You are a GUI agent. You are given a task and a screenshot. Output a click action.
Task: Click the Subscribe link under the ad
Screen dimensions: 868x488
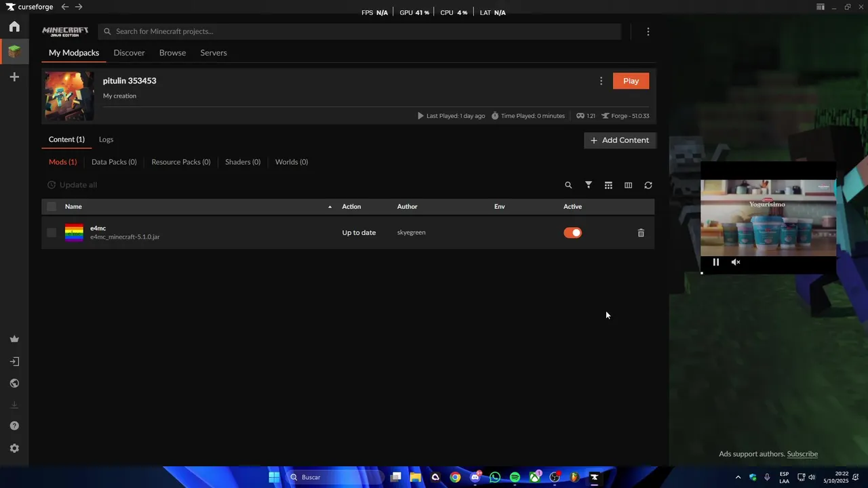802,454
